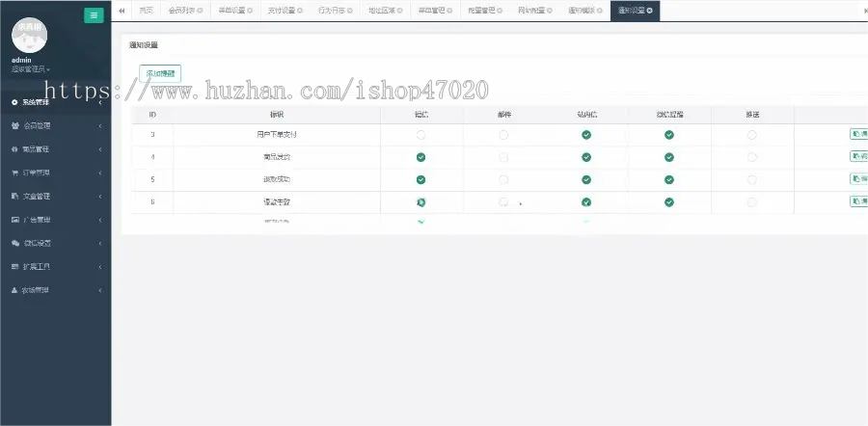Click the edit button in row ID 5
This screenshot has width=868, height=426.
click(x=859, y=178)
